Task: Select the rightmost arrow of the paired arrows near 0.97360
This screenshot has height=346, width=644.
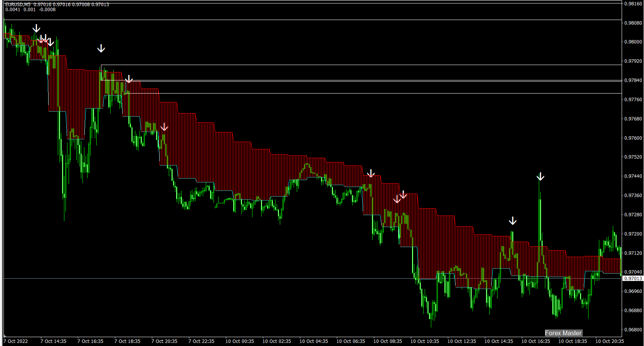Action: pyautogui.click(x=403, y=195)
